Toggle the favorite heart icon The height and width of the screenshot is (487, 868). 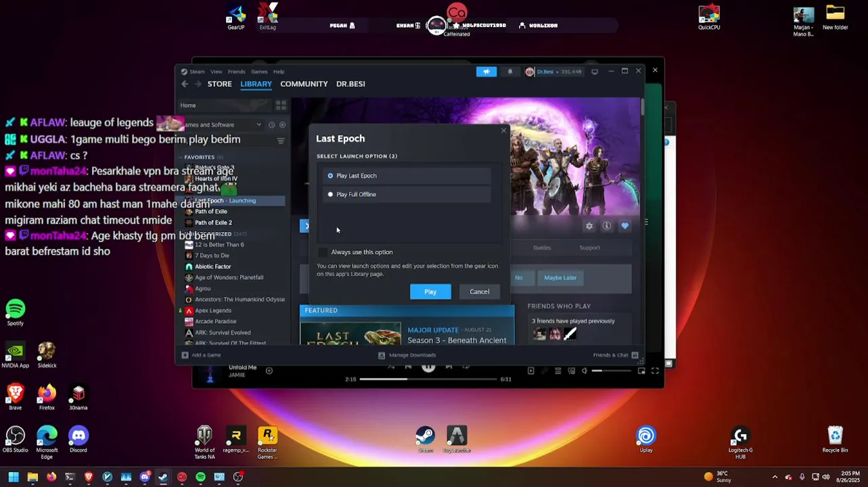625,226
